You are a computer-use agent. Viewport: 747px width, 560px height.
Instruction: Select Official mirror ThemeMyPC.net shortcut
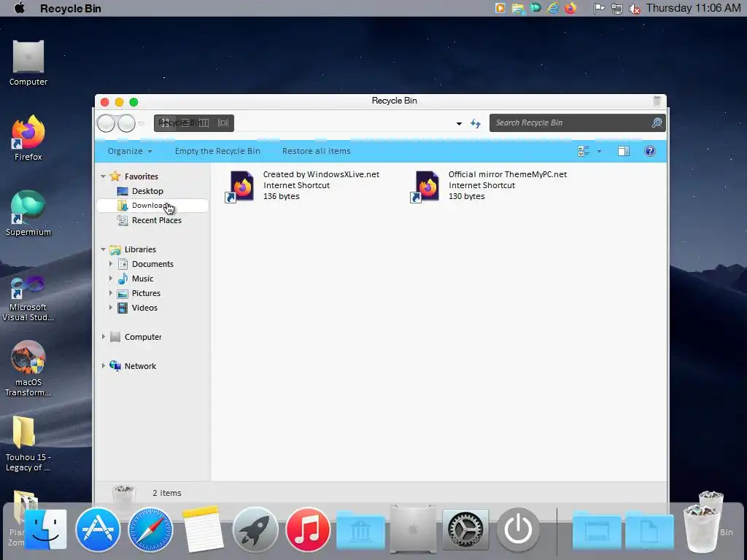pyautogui.click(x=488, y=186)
